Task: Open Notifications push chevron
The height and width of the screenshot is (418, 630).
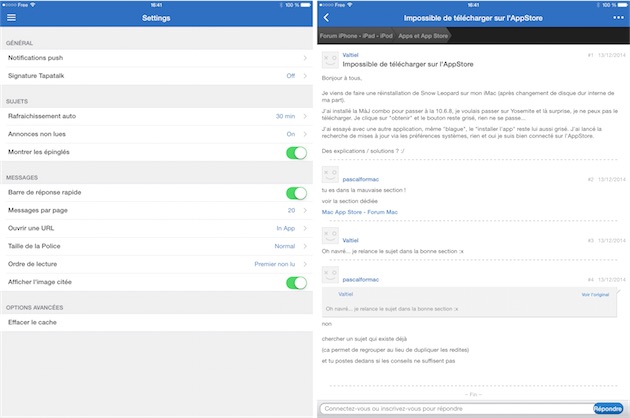Action: tap(305, 58)
